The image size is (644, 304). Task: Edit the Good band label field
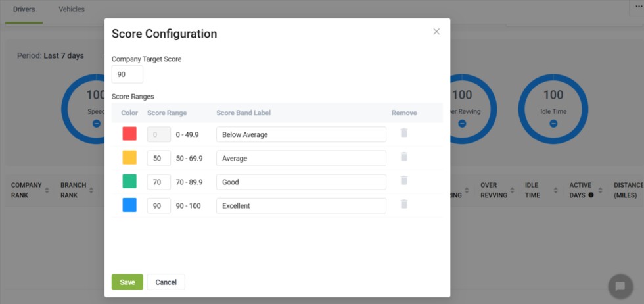(x=301, y=182)
